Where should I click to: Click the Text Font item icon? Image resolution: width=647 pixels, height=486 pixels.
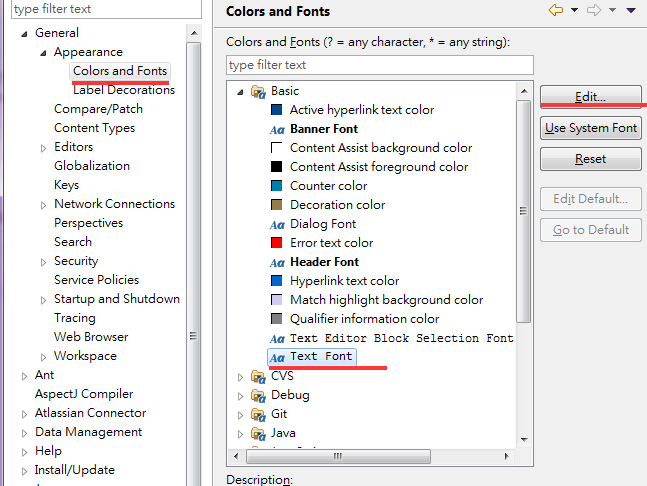pos(277,357)
